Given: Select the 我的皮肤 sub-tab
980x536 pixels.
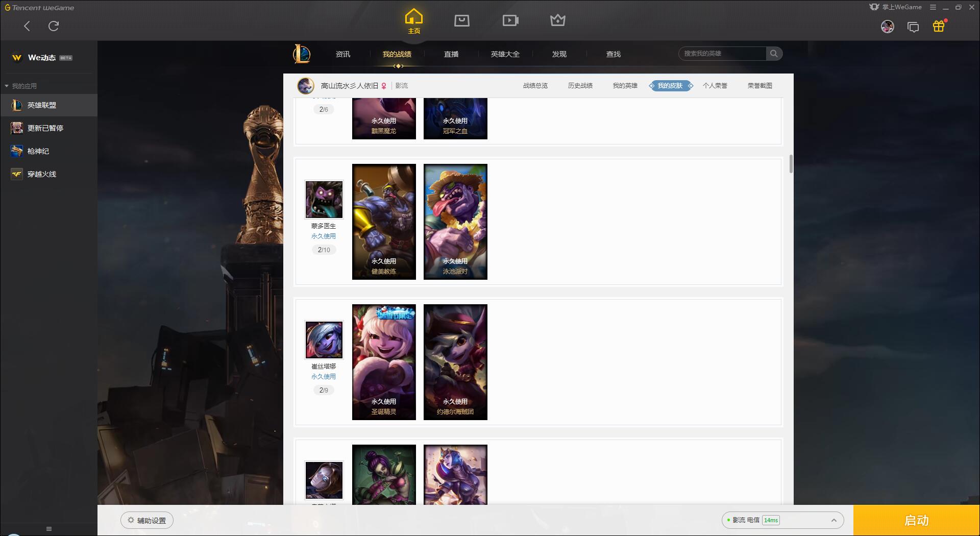Looking at the screenshot, I should coord(670,86).
